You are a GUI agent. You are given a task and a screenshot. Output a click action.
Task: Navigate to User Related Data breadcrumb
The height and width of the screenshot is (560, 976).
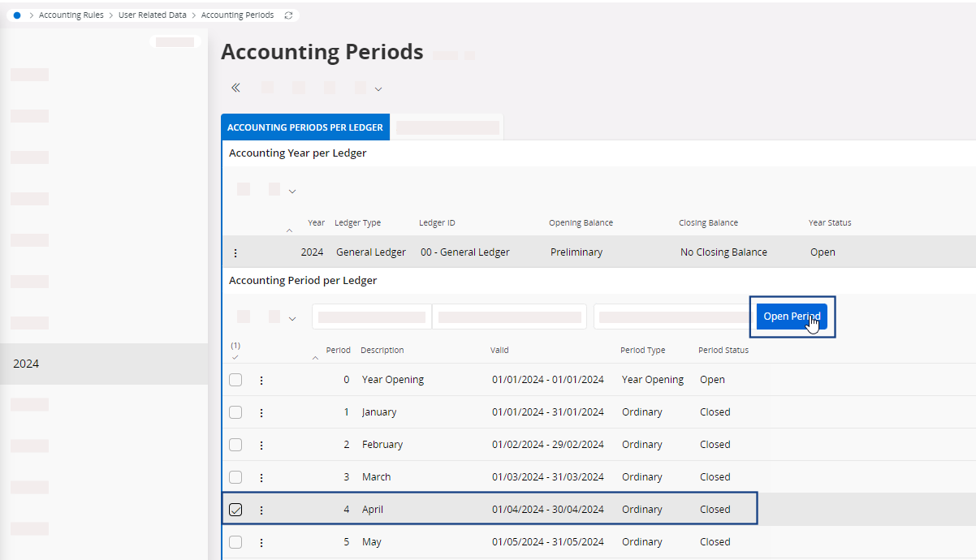pos(152,15)
